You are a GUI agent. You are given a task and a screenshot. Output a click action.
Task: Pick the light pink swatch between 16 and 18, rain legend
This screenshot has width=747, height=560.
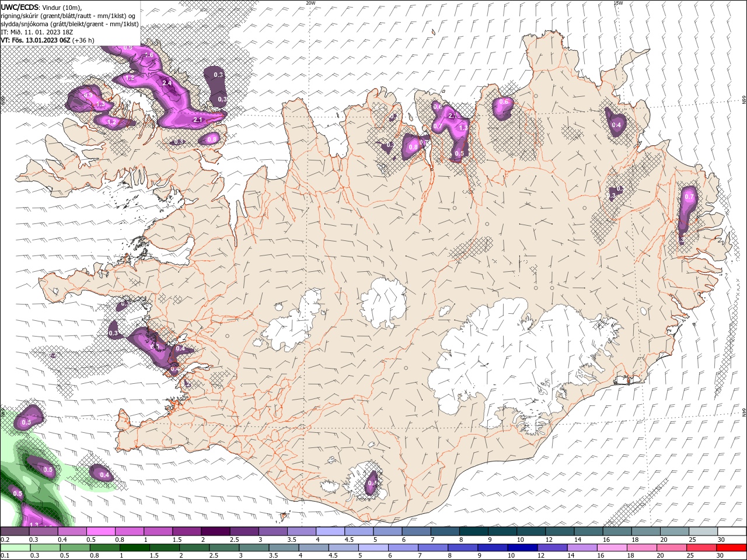click(613, 548)
